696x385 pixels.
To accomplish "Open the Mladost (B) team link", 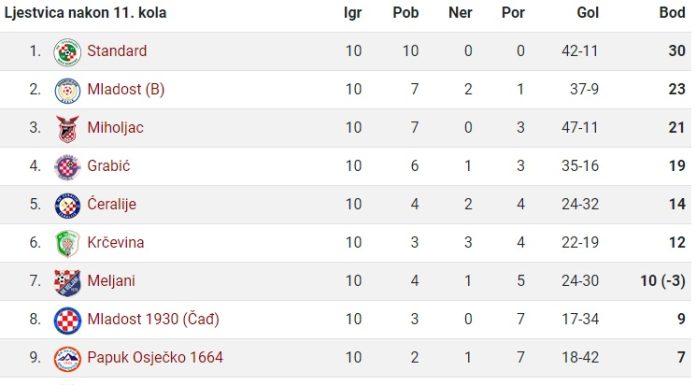I will tap(126, 89).
